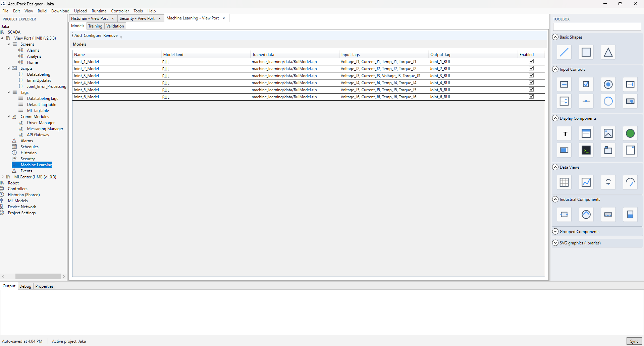Disable the Joint_2_Model enabled checkbox
This screenshot has height=346, width=644.
pyautogui.click(x=531, y=68)
